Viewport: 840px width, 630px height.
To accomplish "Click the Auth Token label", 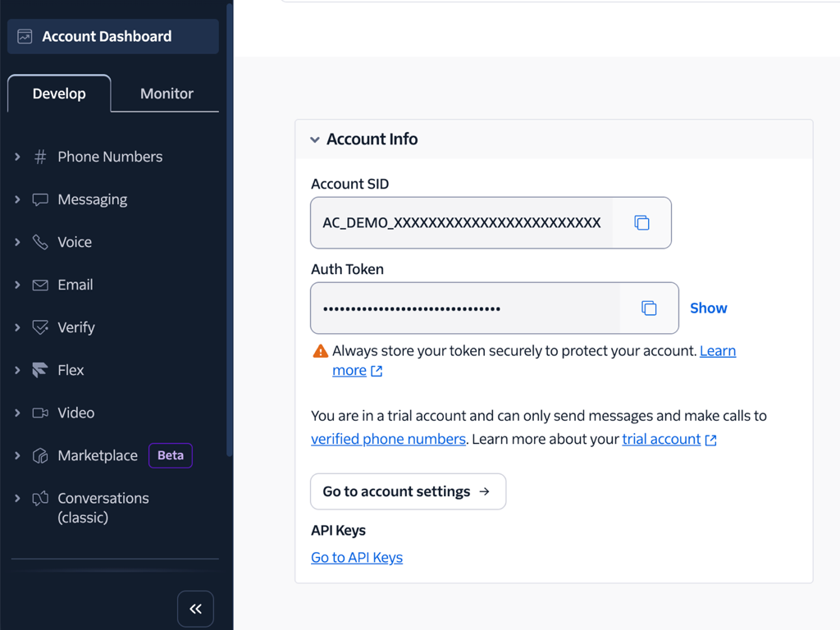I will click(347, 269).
